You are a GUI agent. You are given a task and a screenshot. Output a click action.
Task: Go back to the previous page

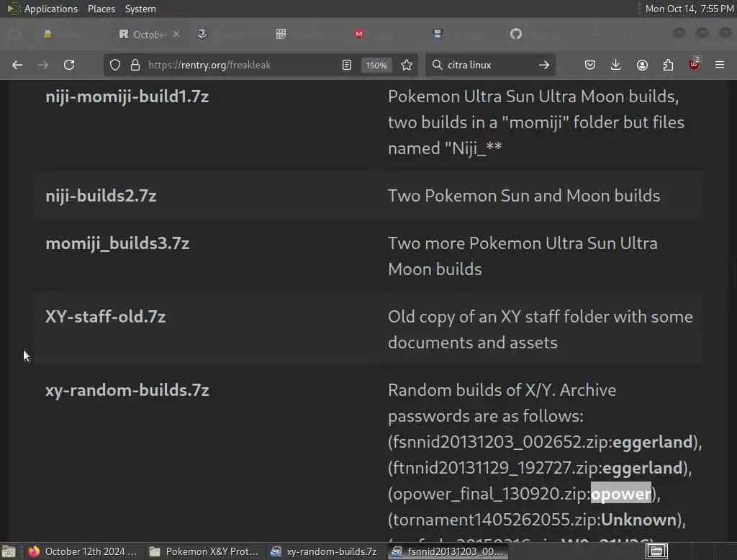pyautogui.click(x=17, y=65)
